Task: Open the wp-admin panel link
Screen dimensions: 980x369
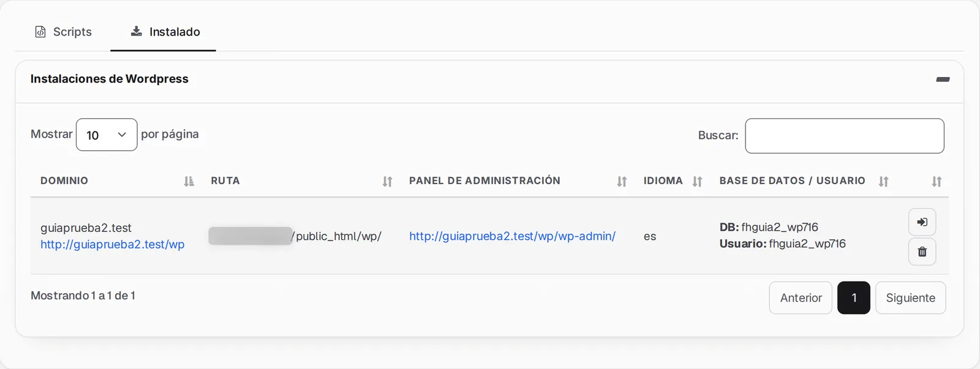Action: pyautogui.click(x=512, y=236)
